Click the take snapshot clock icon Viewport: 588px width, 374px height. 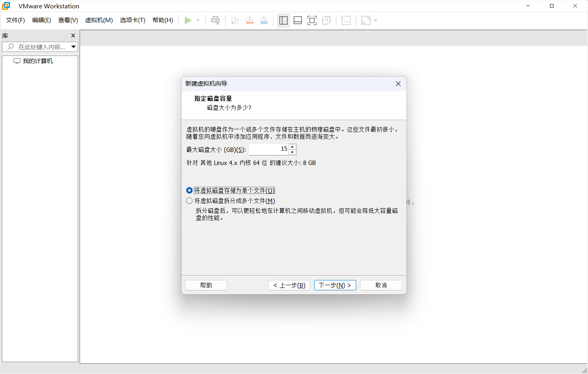pyautogui.click(x=235, y=20)
